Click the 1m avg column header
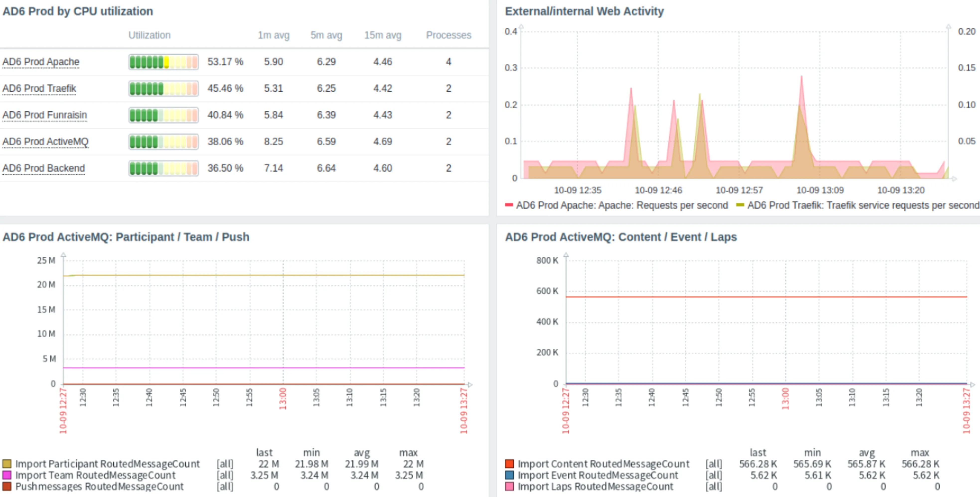Screen dimensions: 980x497 pyautogui.click(x=274, y=35)
